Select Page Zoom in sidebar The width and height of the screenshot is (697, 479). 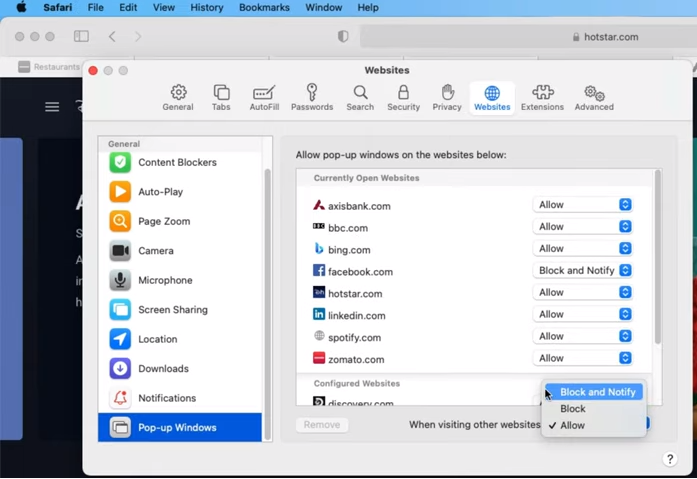pos(180,221)
